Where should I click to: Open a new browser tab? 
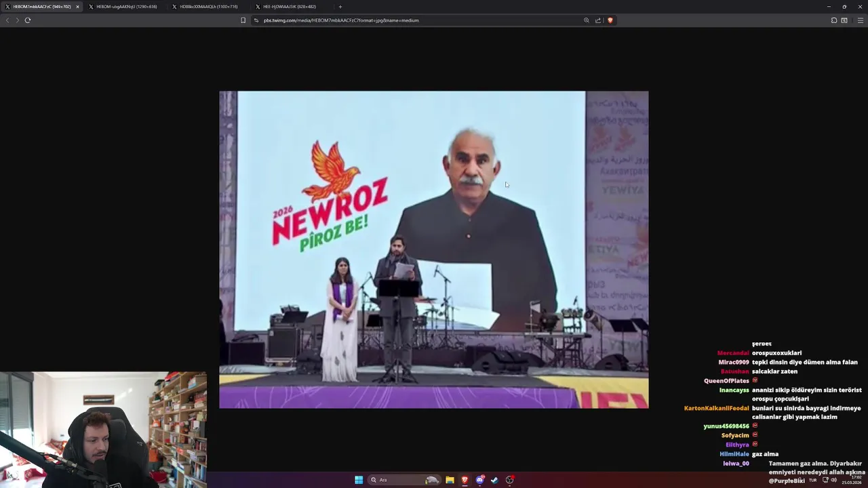coord(340,7)
